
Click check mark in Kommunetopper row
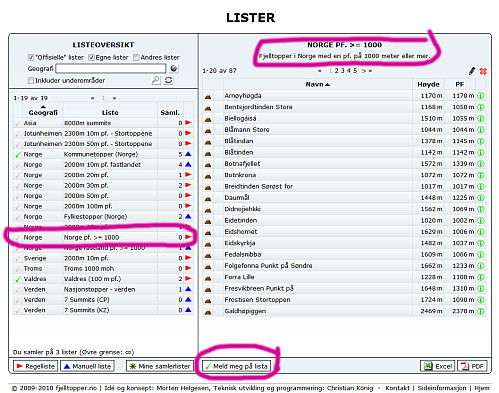[x=18, y=155]
